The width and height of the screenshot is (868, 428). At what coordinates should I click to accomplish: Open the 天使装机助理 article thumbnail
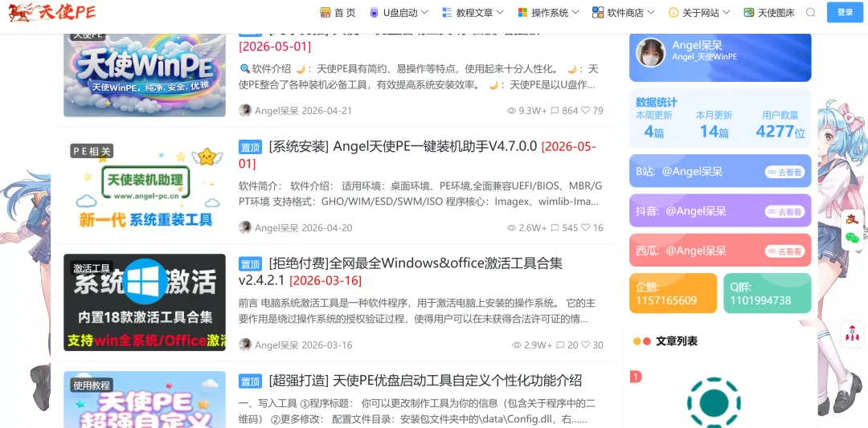145,185
